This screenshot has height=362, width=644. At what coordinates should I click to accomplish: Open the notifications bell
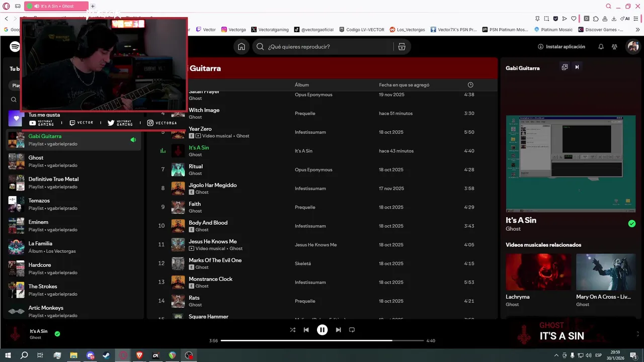click(601, 47)
